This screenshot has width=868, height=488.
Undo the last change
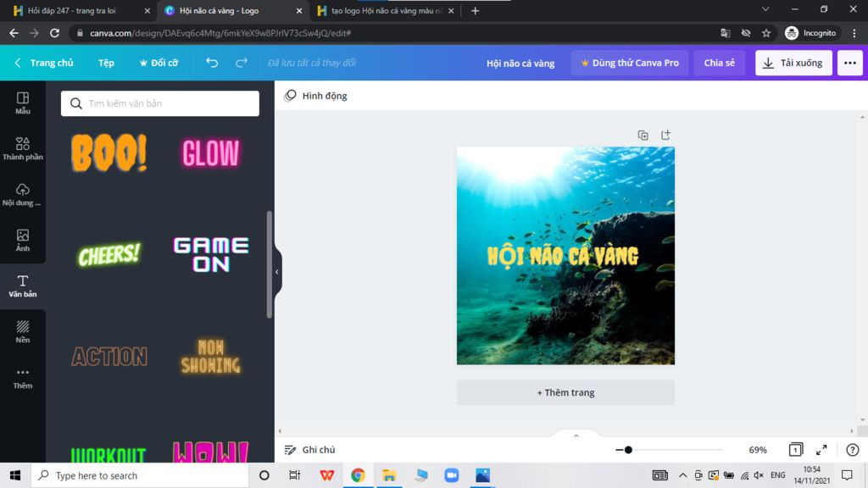click(212, 63)
